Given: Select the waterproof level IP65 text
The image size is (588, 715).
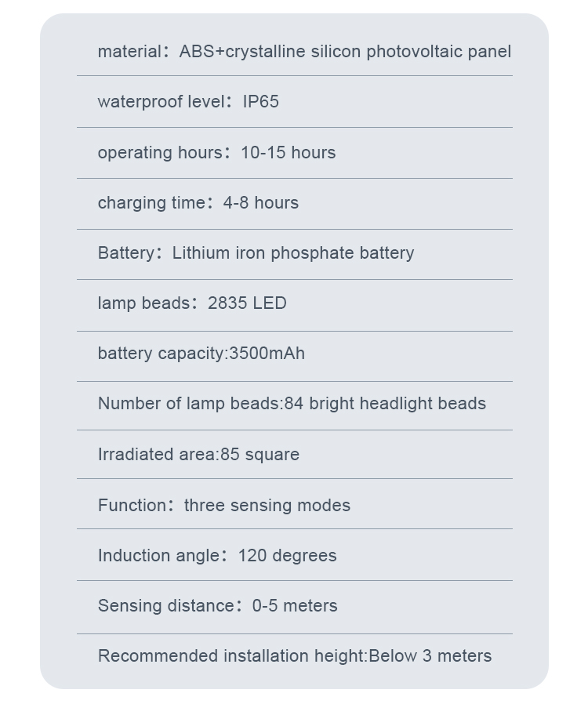Looking at the screenshot, I should click(188, 102).
